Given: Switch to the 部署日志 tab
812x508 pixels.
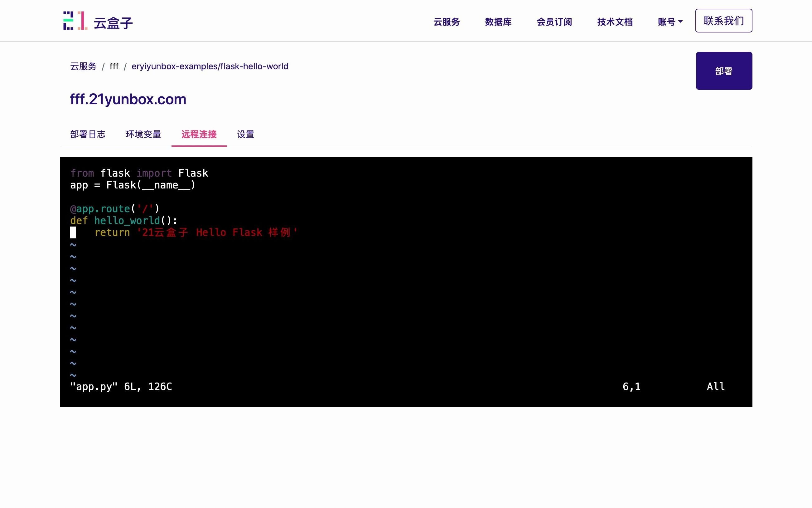Looking at the screenshot, I should (88, 134).
